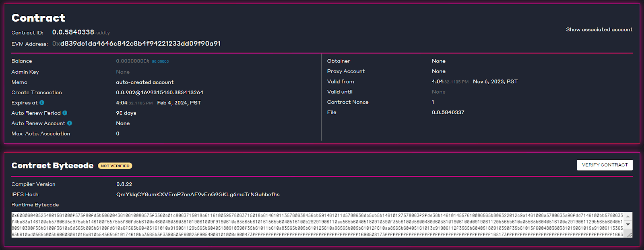Click the hbar symbol after the balance
The height and width of the screenshot is (250, 644).
148,61
